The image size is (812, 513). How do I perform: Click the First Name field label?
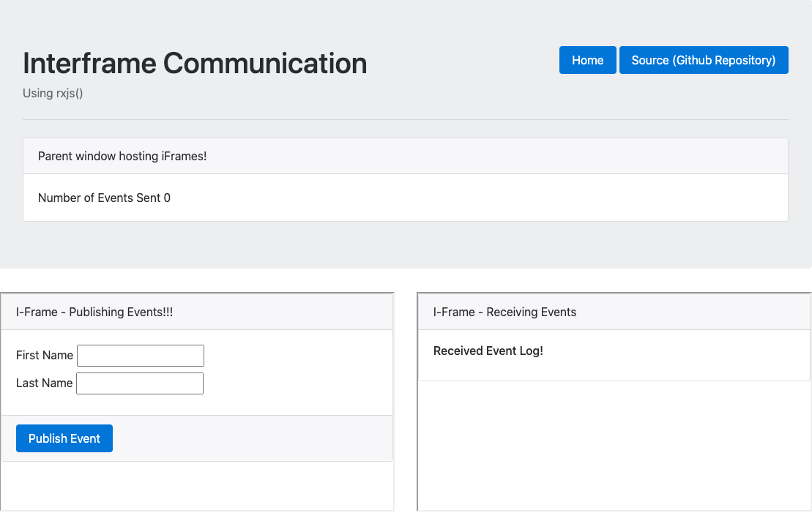pos(44,356)
